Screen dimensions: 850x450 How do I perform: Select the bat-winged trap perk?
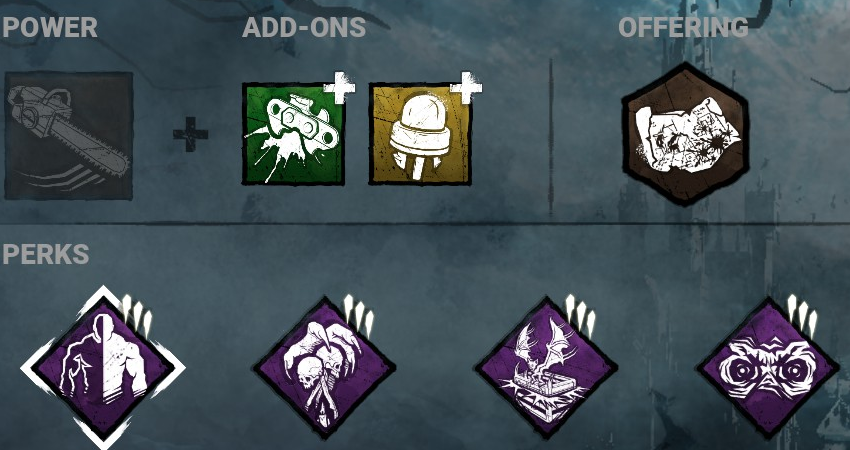click(x=546, y=368)
